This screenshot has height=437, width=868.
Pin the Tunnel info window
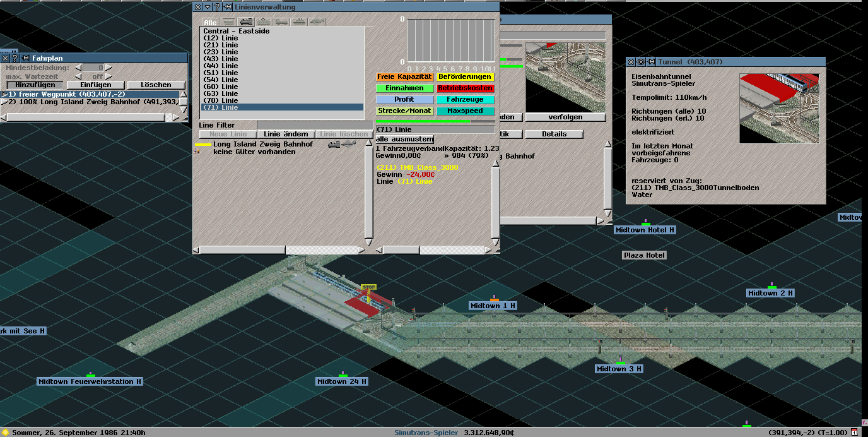(x=650, y=62)
